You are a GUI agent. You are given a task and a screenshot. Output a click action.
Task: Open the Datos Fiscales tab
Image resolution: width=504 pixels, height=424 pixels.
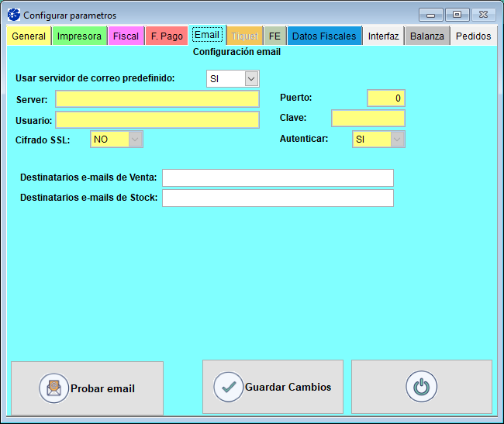tap(324, 36)
